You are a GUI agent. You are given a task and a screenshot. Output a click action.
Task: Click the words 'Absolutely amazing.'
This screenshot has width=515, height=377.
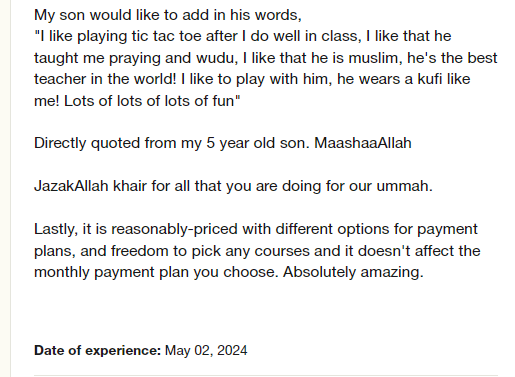tap(353, 272)
